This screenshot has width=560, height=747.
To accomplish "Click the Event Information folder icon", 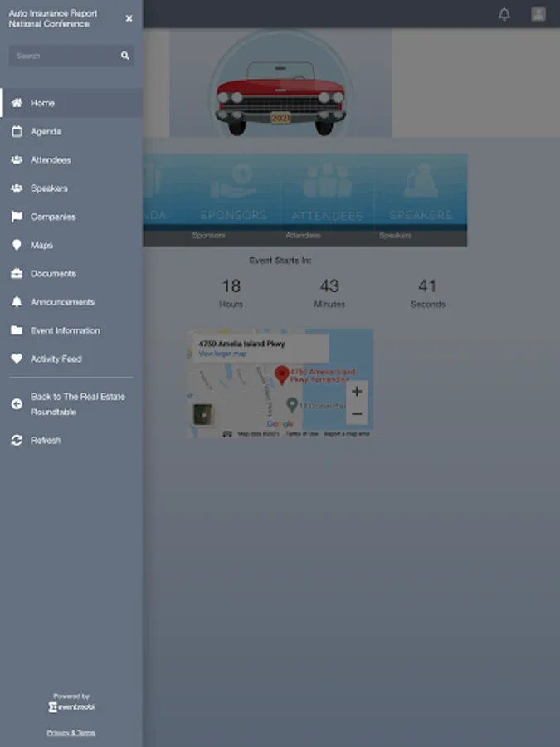I will click(17, 330).
